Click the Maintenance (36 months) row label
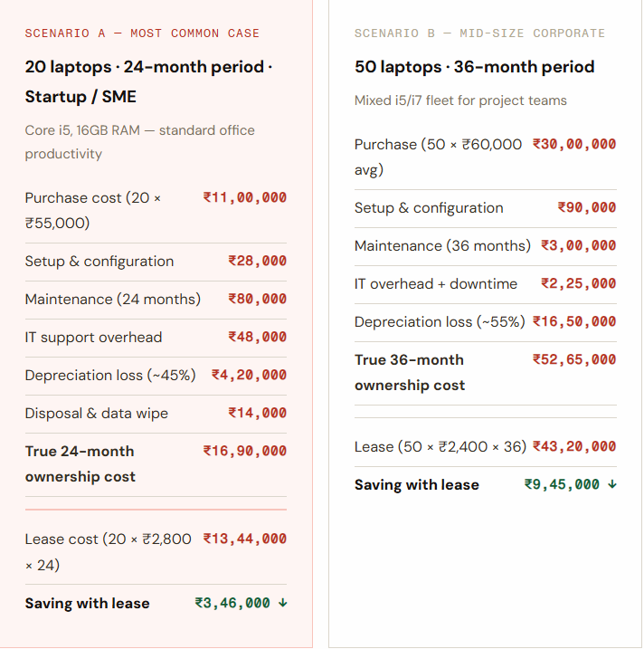 coord(442,246)
